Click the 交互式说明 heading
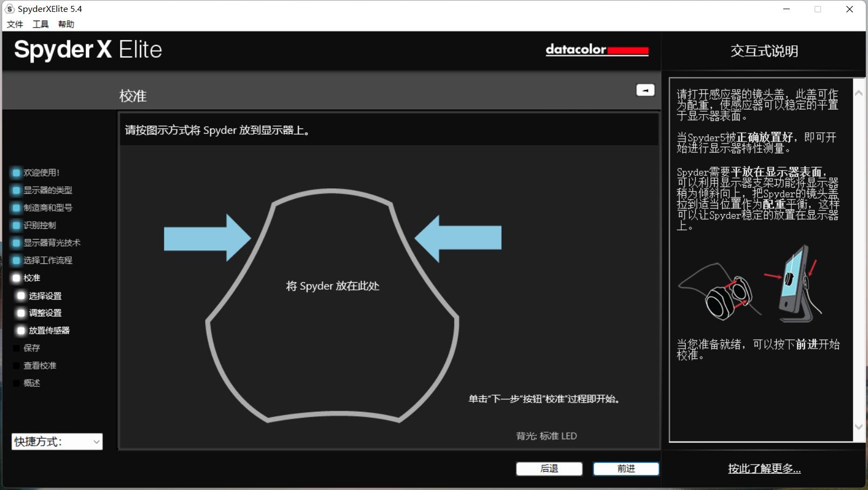The image size is (868, 490). [764, 51]
